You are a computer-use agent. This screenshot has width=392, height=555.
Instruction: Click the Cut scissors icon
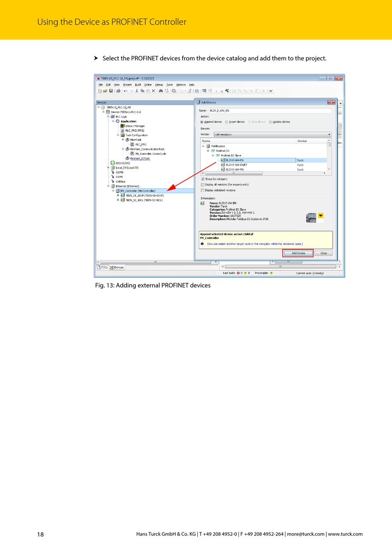click(137, 91)
